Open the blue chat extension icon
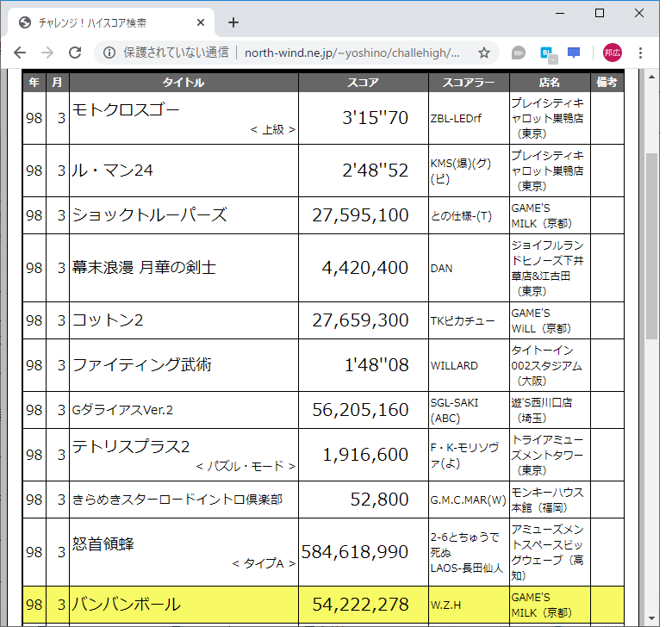Viewport: 672px width, 627px height. tap(574, 53)
